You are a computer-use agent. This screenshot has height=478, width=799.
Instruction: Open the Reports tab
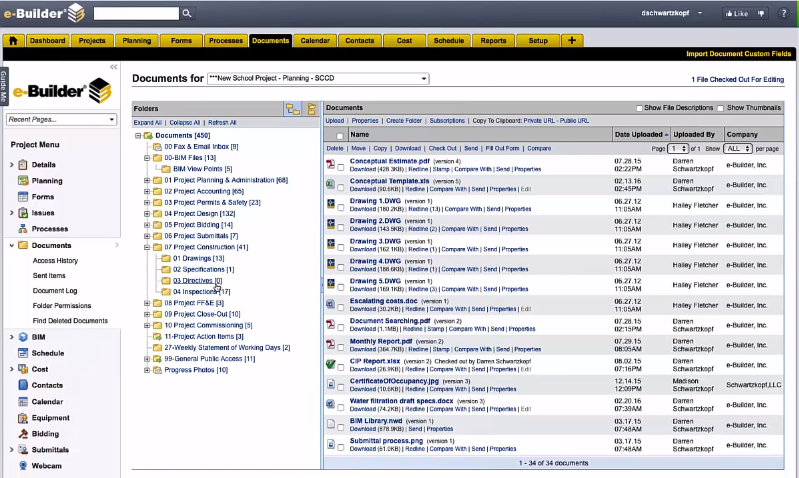(493, 41)
